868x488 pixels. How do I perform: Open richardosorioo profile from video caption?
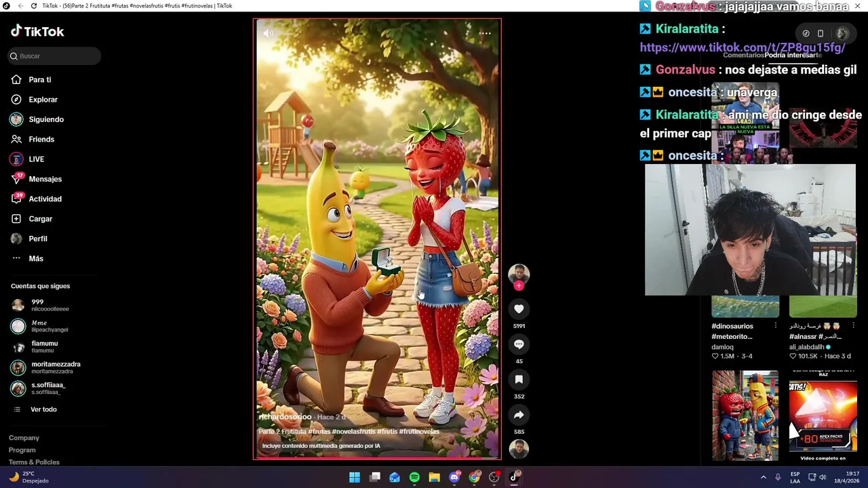tap(285, 417)
